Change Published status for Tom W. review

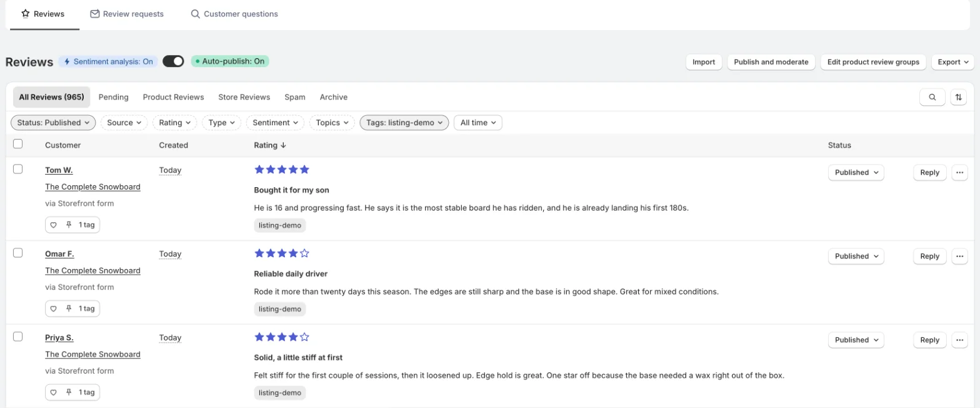856,172
